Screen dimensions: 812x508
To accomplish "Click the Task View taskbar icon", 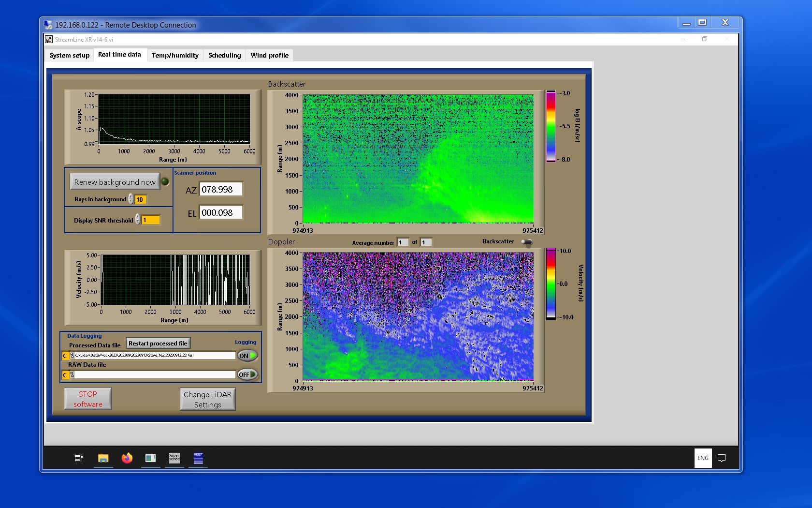I will [x=79, y=458].
